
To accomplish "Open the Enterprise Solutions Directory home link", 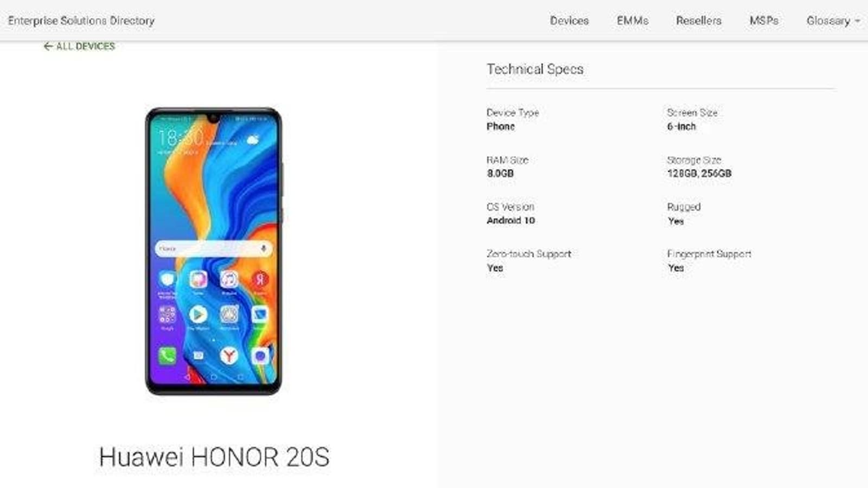I will click(x=81, y=21).
